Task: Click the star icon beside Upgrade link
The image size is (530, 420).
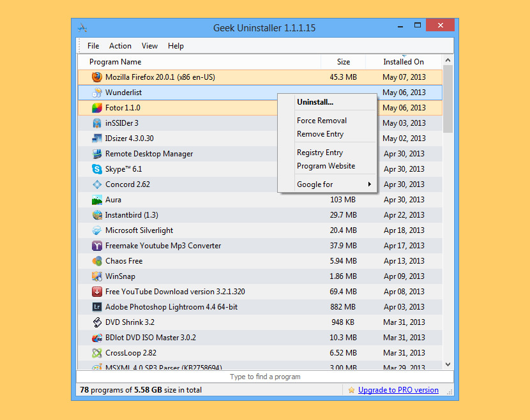Action: 352,390
